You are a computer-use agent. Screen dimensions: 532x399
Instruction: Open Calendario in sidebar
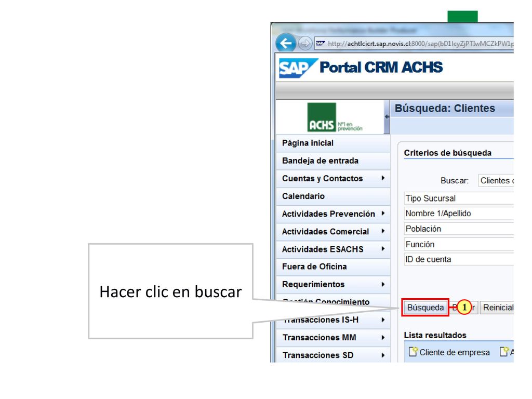tap(333, 196)
